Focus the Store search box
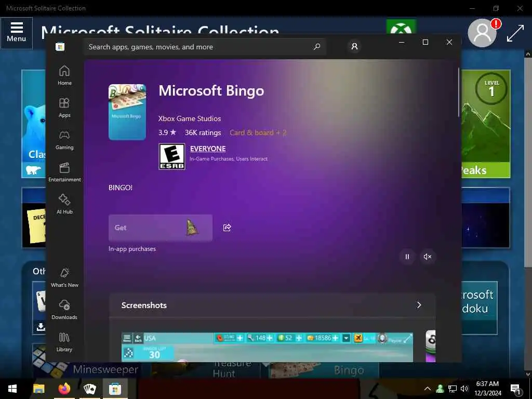532x399 pixels. point(205,47)
